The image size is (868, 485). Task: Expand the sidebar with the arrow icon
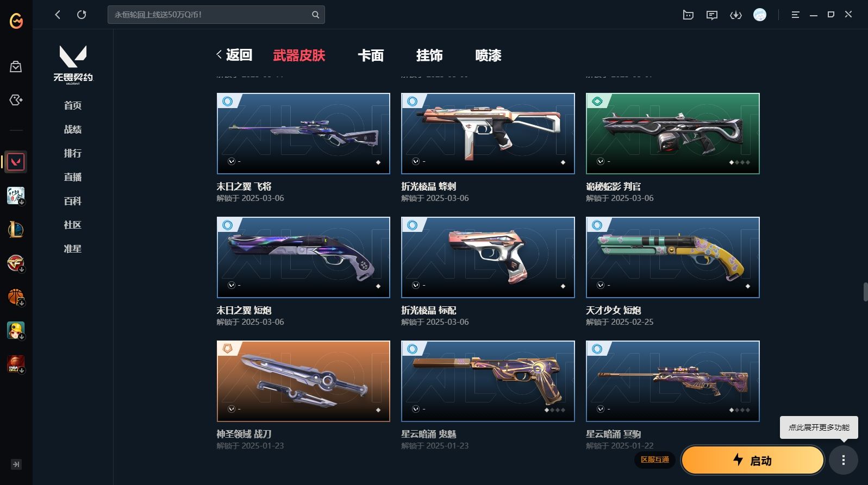(x=16, y=464)
